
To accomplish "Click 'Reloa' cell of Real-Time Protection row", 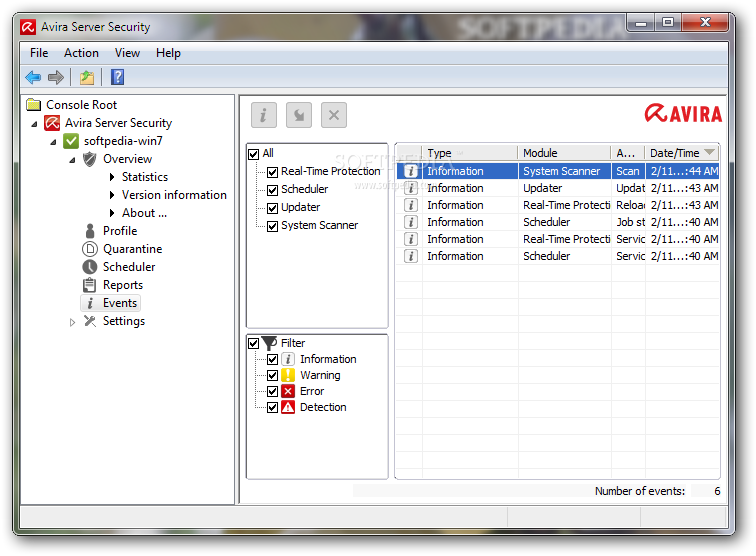I will click(630, 205).
